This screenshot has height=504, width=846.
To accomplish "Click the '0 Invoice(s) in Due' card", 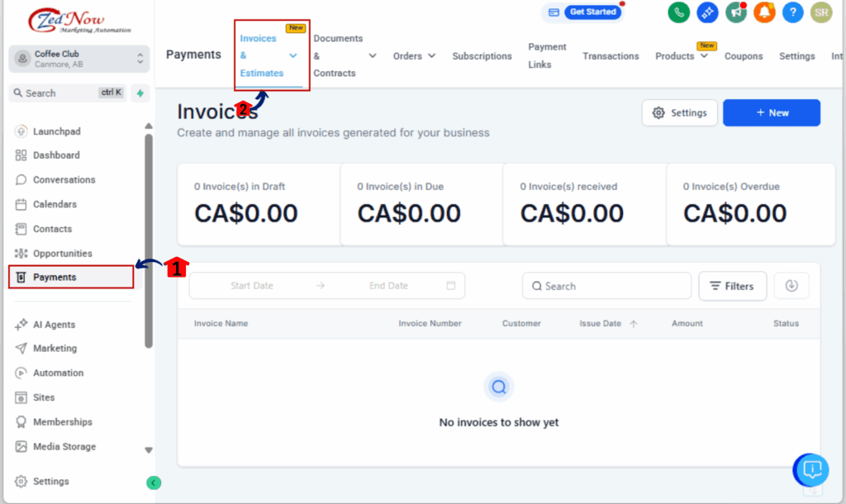I will coord(422,205).
